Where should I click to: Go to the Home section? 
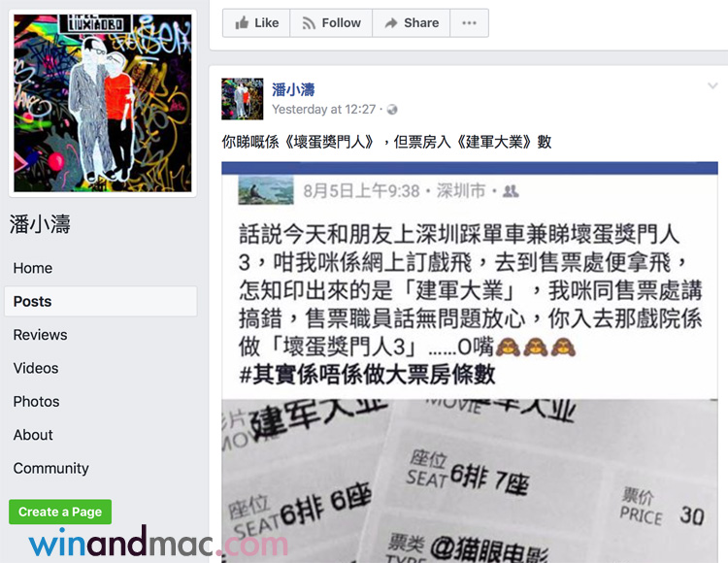33,268
